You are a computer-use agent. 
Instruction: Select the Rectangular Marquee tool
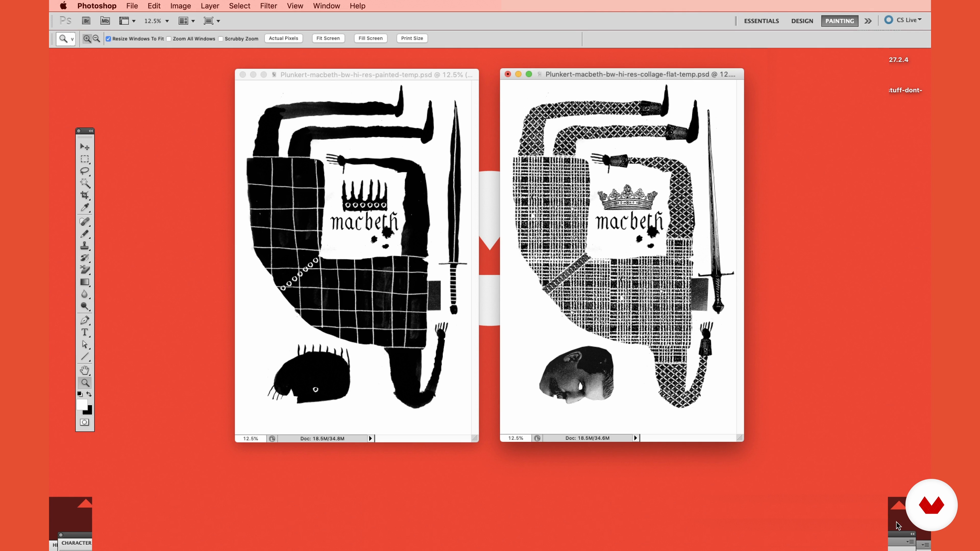[84, 159]
